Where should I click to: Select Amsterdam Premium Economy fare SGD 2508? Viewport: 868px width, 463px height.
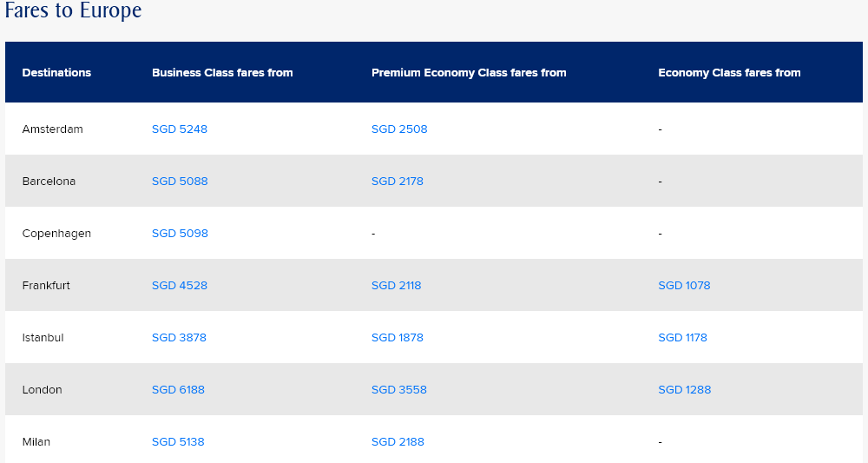tap(399, 129)
